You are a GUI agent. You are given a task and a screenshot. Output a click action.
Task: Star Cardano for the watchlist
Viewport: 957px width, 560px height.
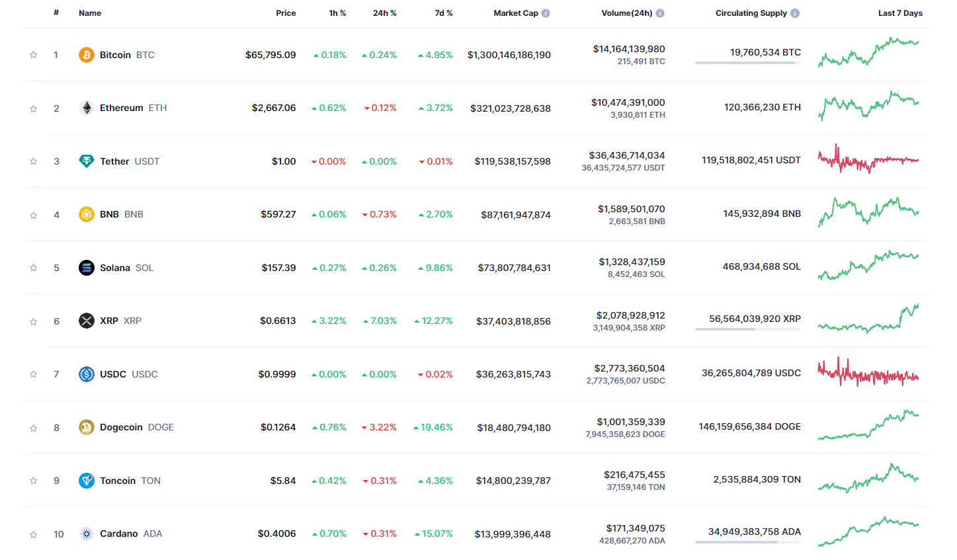33,534
